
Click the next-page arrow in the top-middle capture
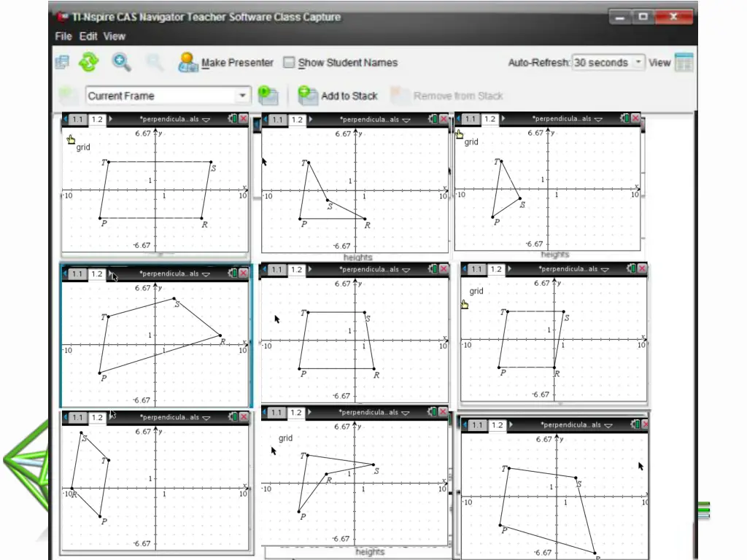[x=311, y=120]
